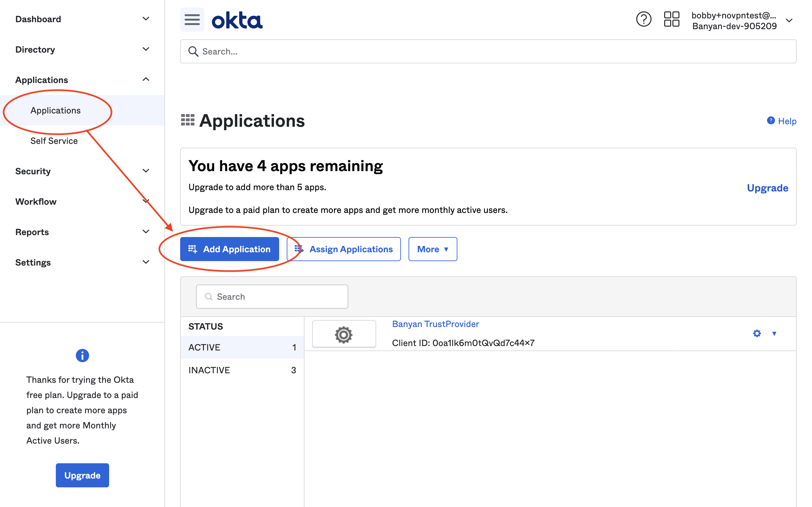
Task: Click the applications list Search field
Action: pos(272,296)
